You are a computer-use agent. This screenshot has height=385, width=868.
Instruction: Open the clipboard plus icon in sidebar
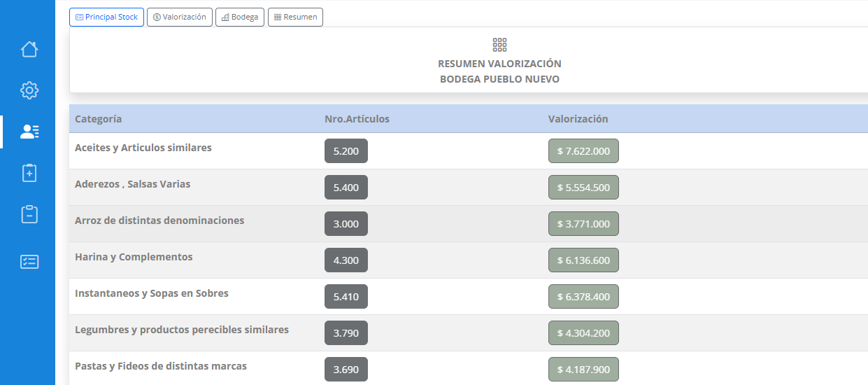29,173
